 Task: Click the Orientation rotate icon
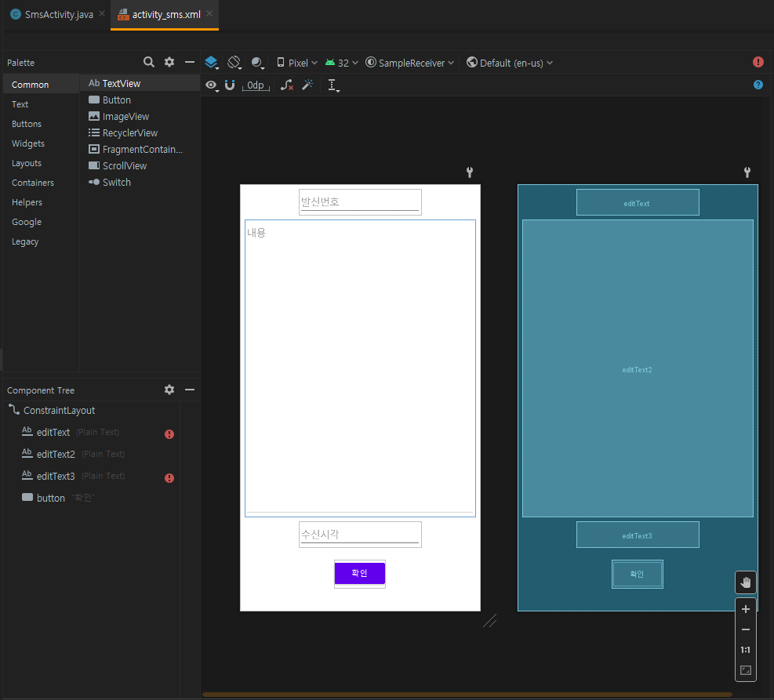tap(234, 63)
